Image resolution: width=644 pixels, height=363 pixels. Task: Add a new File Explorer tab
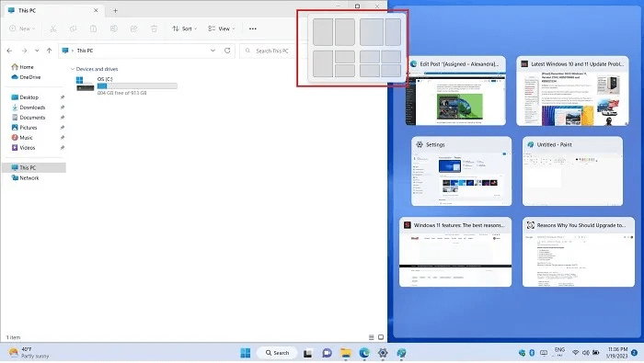[x=115, y=11]
